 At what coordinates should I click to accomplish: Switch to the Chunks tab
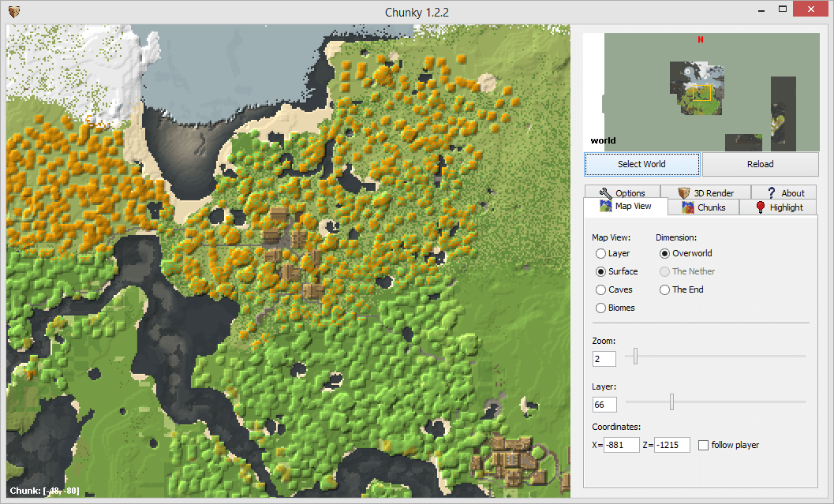(704, 207)
